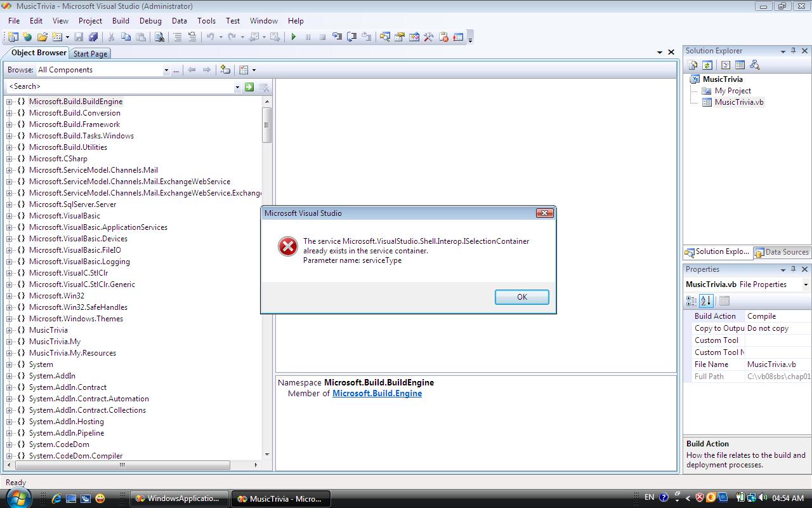Click Refresh in Solution Explorer toolbar
812x508 pixels.
(x=707, y=65)
